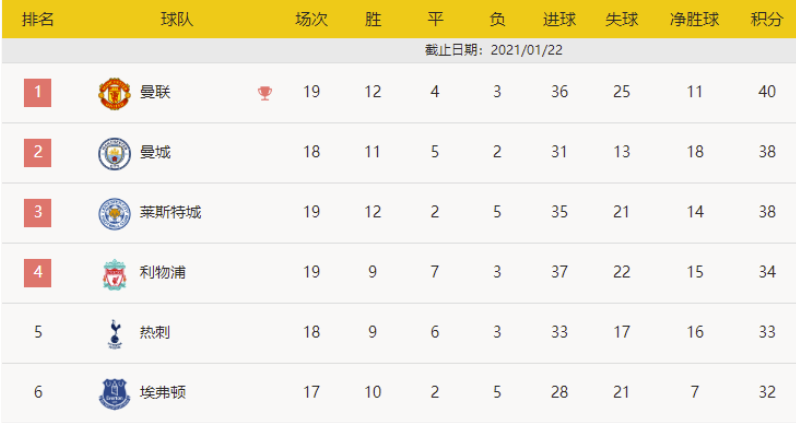796x423 pixels.
Task: Click the Leicester City club crest
Action: (114, 213)
